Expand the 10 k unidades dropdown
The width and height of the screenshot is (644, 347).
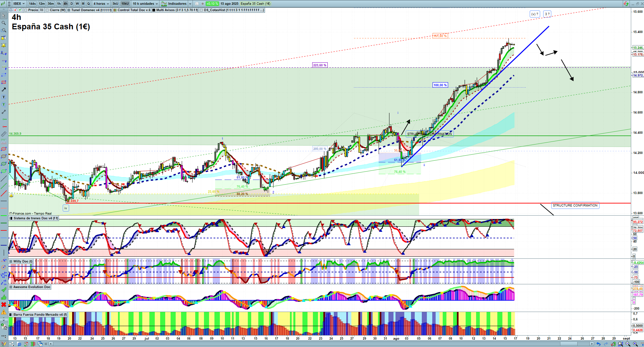point(145,4)
